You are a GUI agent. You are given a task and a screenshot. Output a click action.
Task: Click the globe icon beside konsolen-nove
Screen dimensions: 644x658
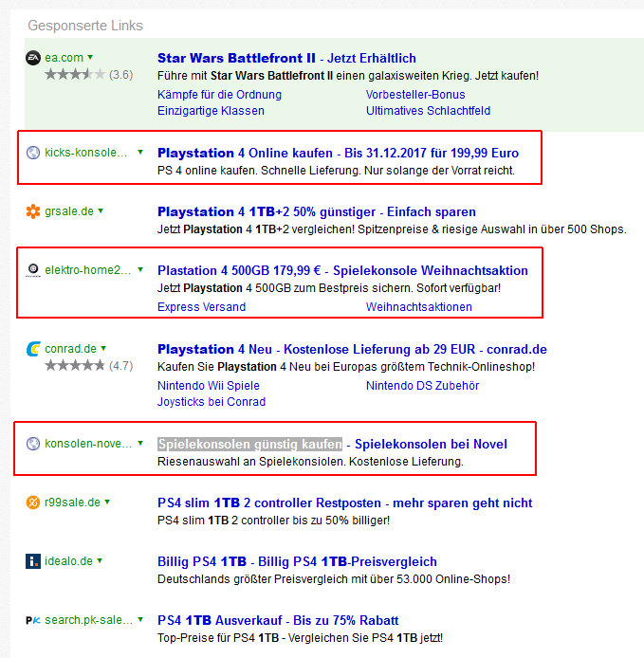click(33, 444)
